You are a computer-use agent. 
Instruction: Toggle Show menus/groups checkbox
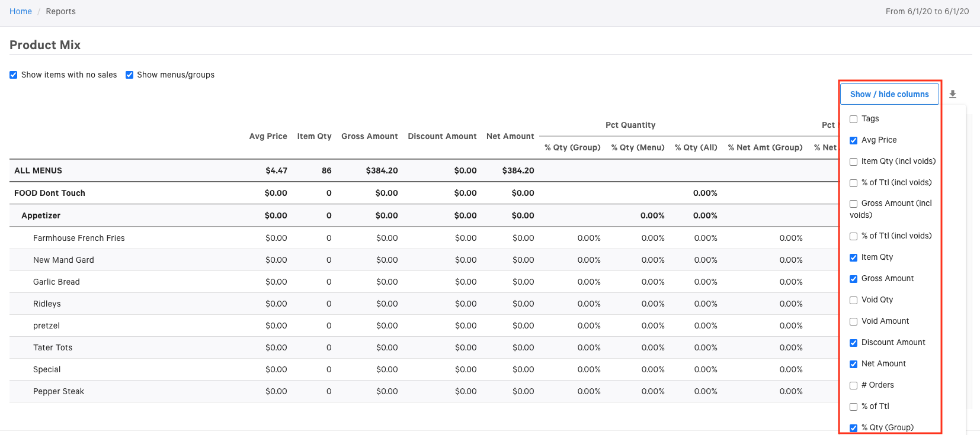click(x=129, y=75)
